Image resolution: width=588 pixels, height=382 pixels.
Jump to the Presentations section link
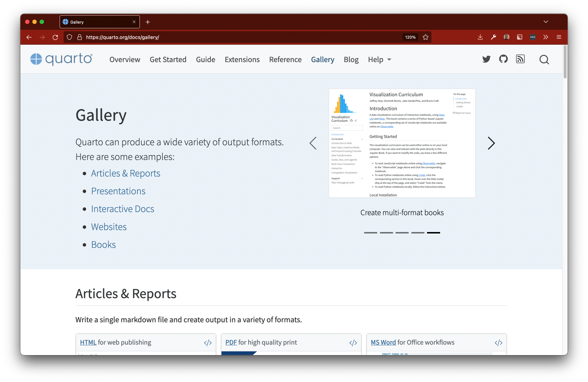point(118,191)
